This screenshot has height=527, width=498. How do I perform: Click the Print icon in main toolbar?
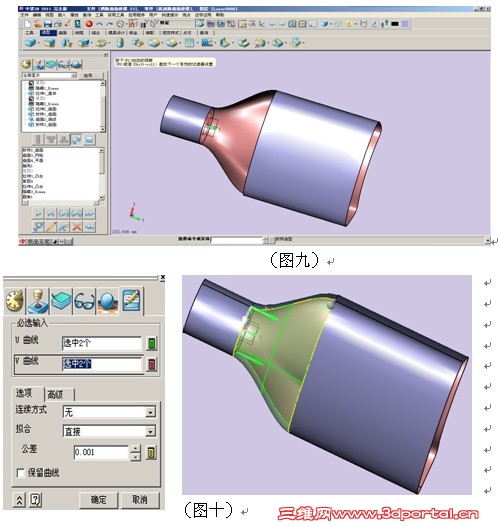coord(57,24)
